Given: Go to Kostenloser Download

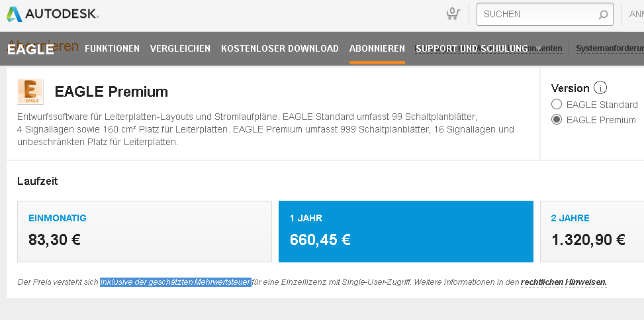Looking at the screenshot, I should [280, 48].
